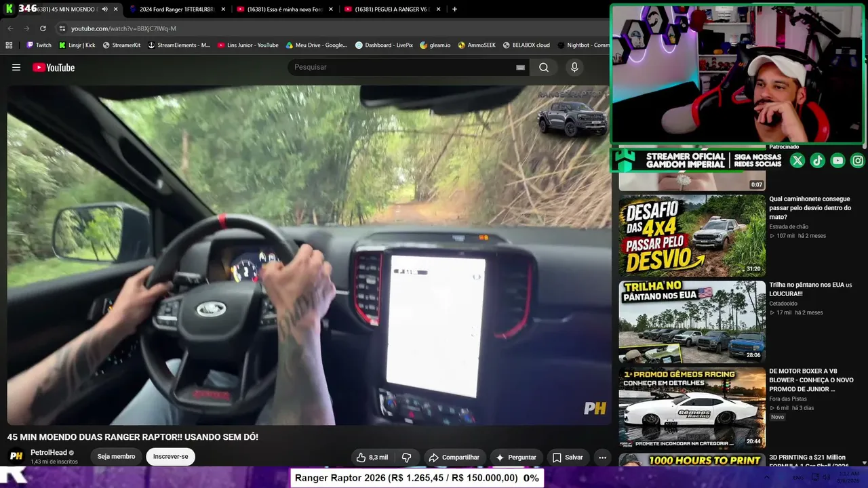Open 'Qual caminhonete consegue passar' video title
Viewport: 868px width, 488px height.
click(x=810, y=208)
